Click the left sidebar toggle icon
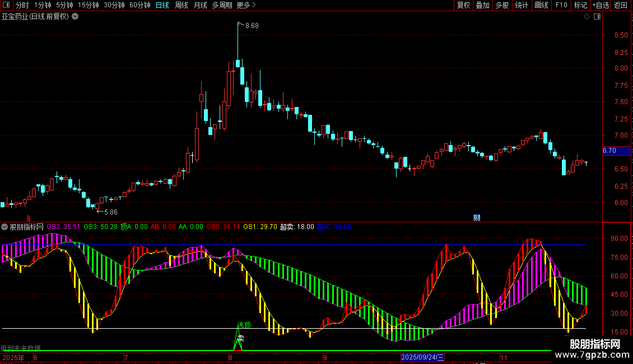This screenshot has width=633, height=364. [6, 6]
